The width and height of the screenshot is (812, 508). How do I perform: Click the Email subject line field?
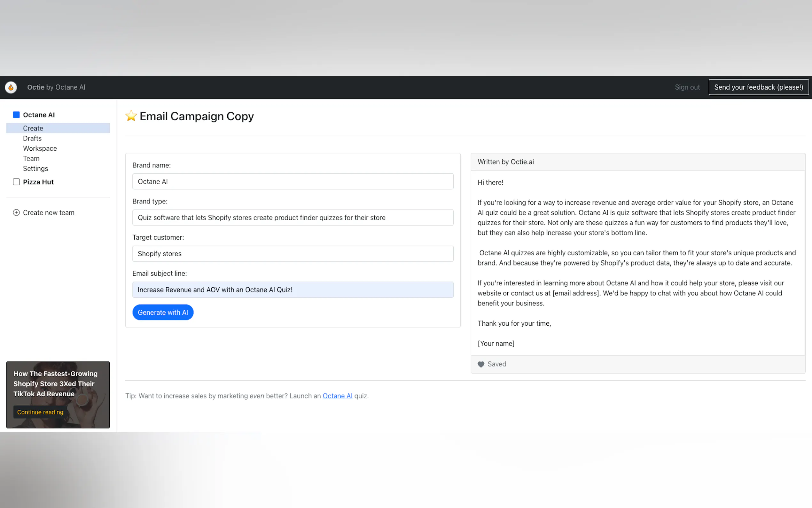[x=293, y=290]
